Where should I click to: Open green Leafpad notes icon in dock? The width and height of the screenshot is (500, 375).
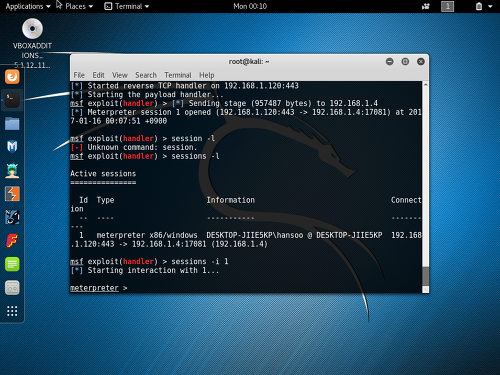click(12, 264)
